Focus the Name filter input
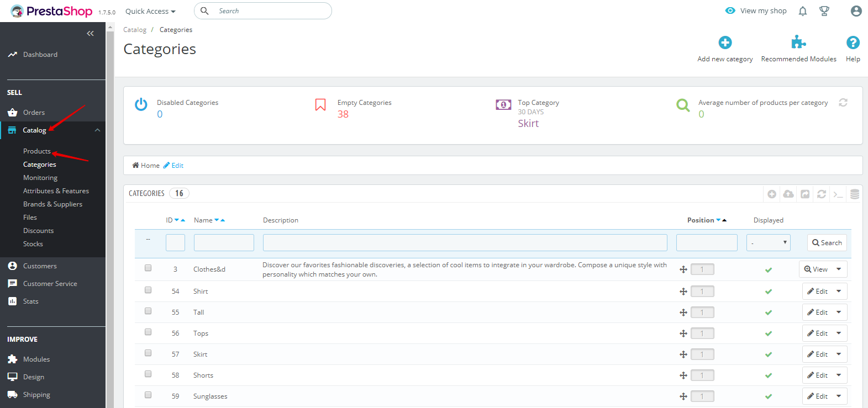The height and width of the screenshot is (408, 868). pos(224,243)
